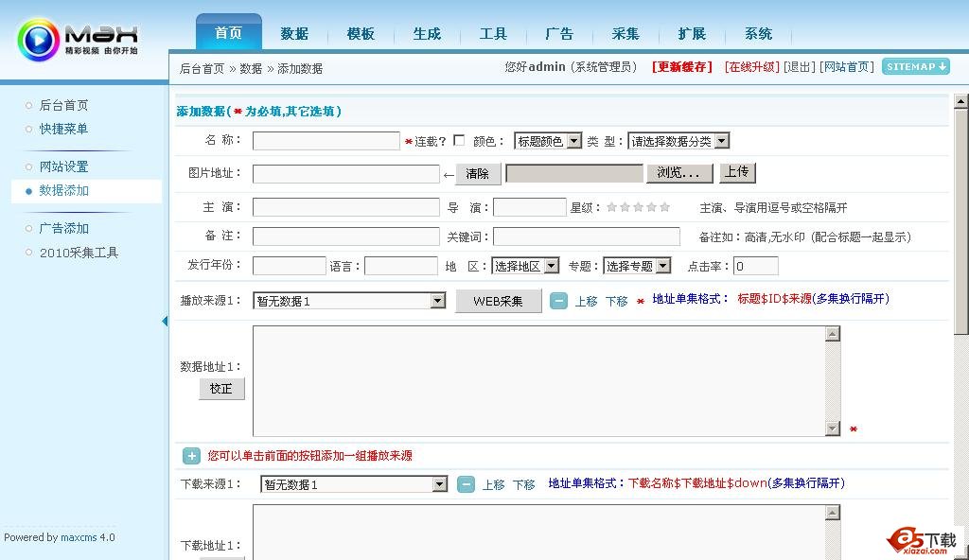
Task: Toggle the 连载 checkbox
Action: pyautogui.click(x=459, y=141)
